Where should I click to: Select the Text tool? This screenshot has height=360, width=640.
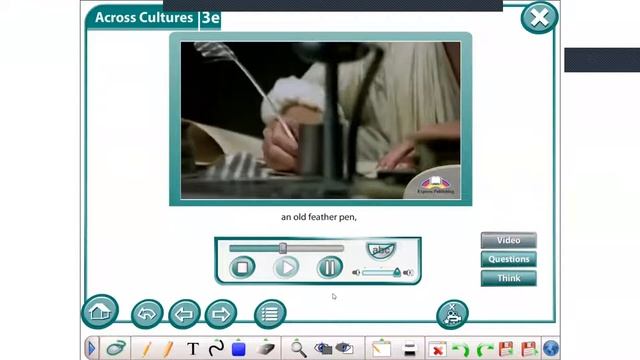(193, 349)
